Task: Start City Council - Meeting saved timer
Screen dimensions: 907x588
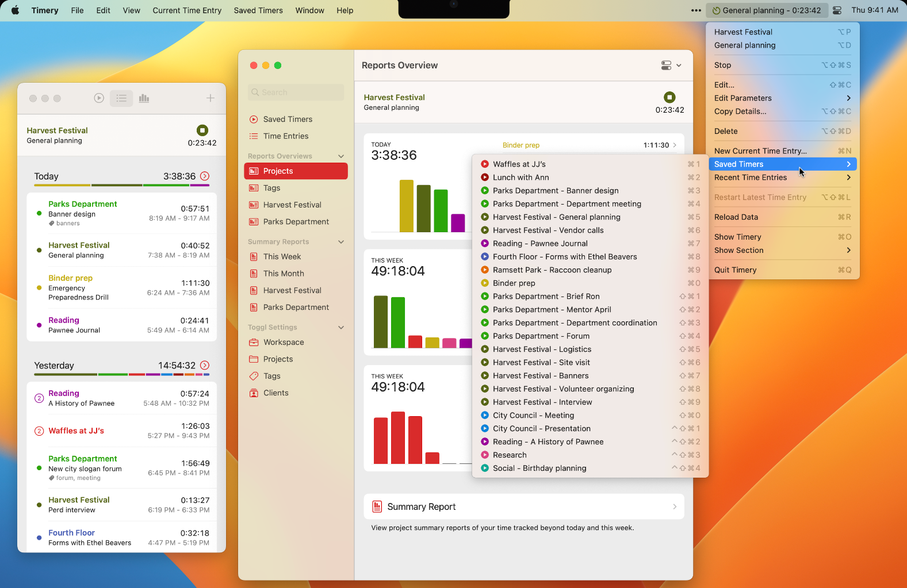Action: (x=590, y=415)
